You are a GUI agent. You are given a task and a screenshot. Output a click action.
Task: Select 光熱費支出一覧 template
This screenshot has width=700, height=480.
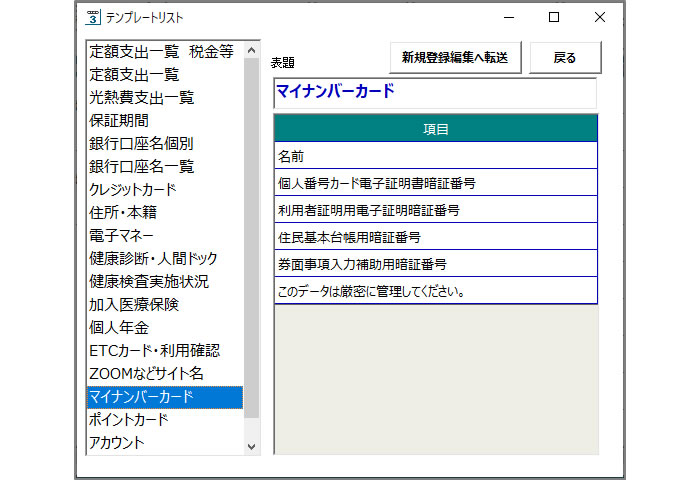point(165,98)
